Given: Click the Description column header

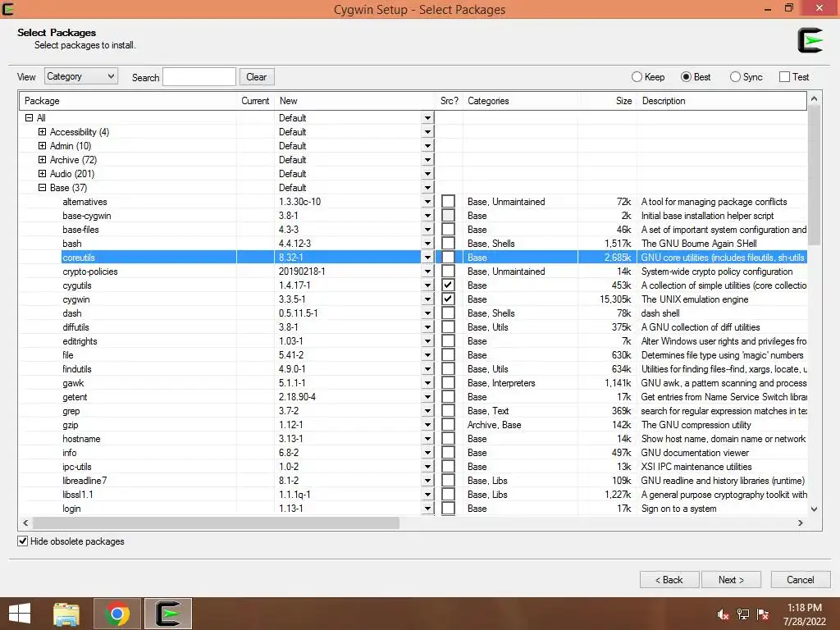Looking at the screenshot, I should click(721, 101).
